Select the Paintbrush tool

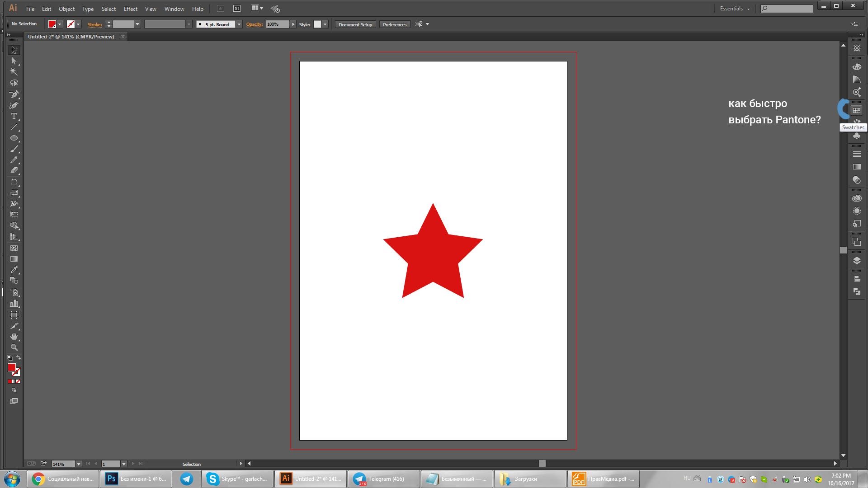[x=14, y=149]
